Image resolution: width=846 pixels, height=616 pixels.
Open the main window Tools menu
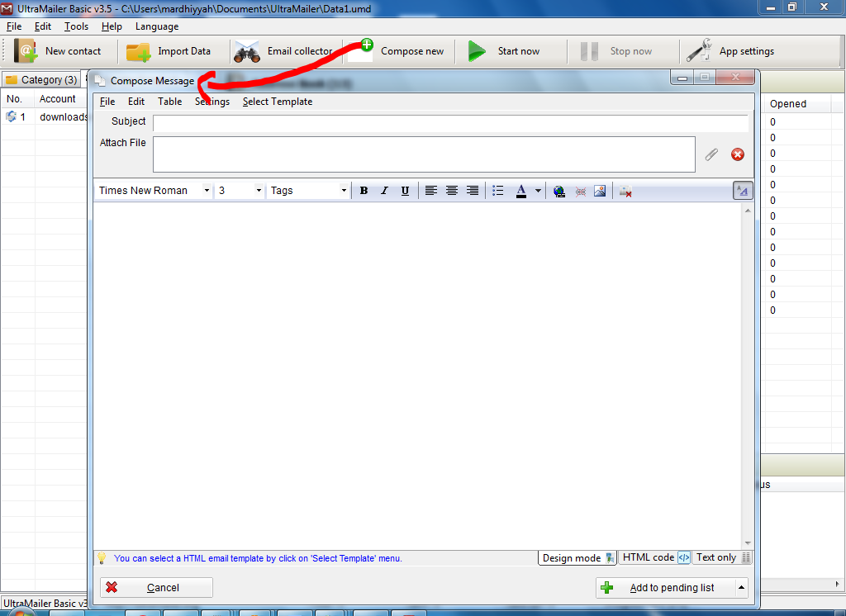click(76, 26)
